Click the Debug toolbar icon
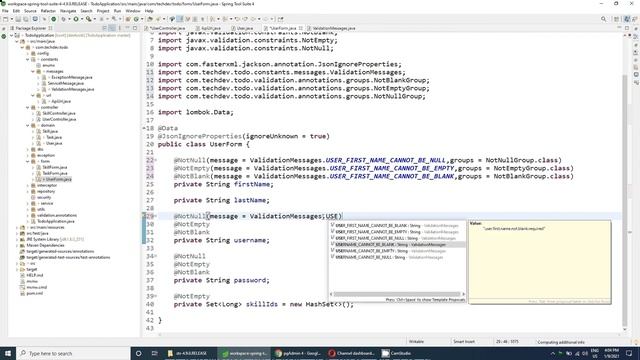 (63, 19)
